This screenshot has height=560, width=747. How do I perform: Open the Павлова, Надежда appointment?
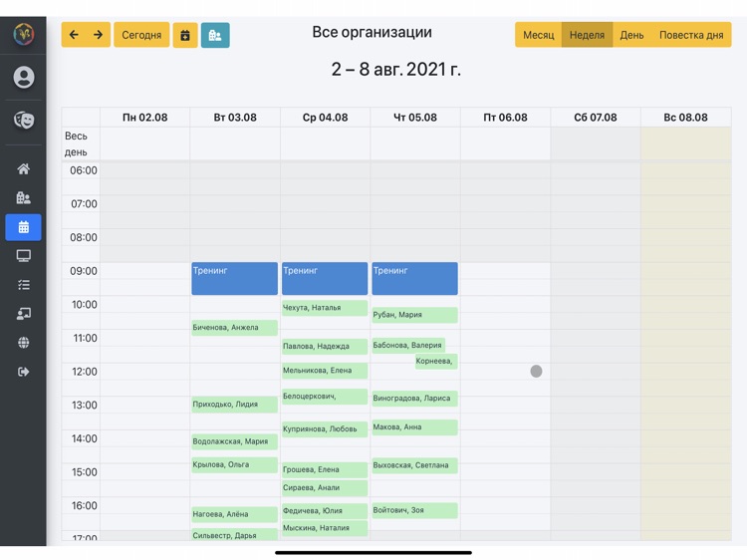pos(325,347)
